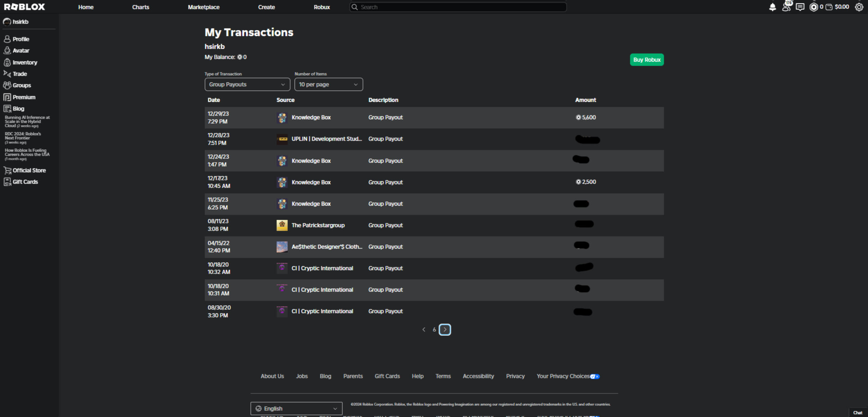Image resolution: width=868 pixels, height=417 pixels.
Task: Open the notifications bell icon
Action: (772, 7)
